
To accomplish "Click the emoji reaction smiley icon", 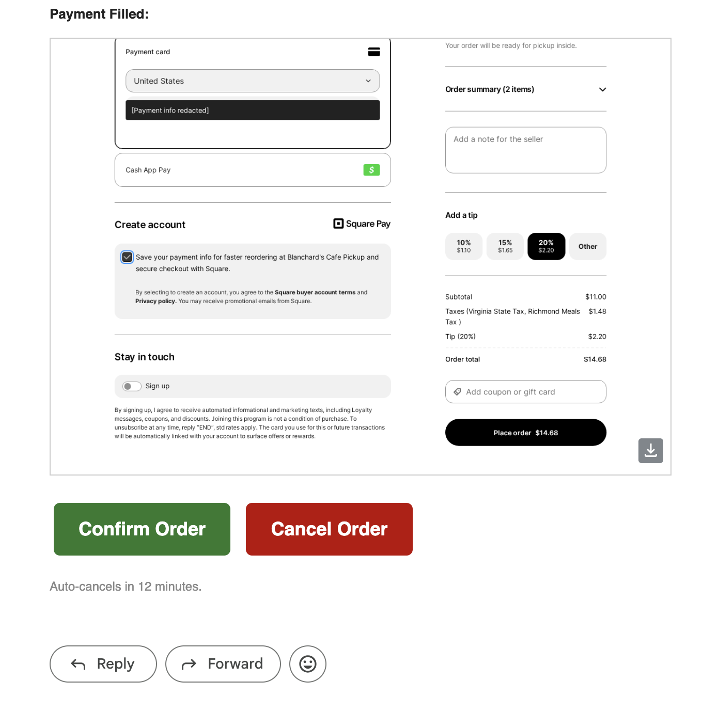I will (x=308, y=663).
